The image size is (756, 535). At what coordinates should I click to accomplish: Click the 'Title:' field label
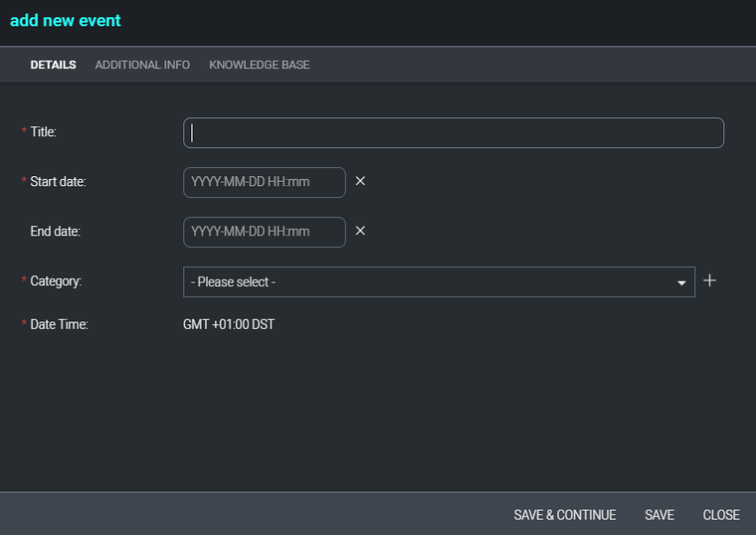44,132
